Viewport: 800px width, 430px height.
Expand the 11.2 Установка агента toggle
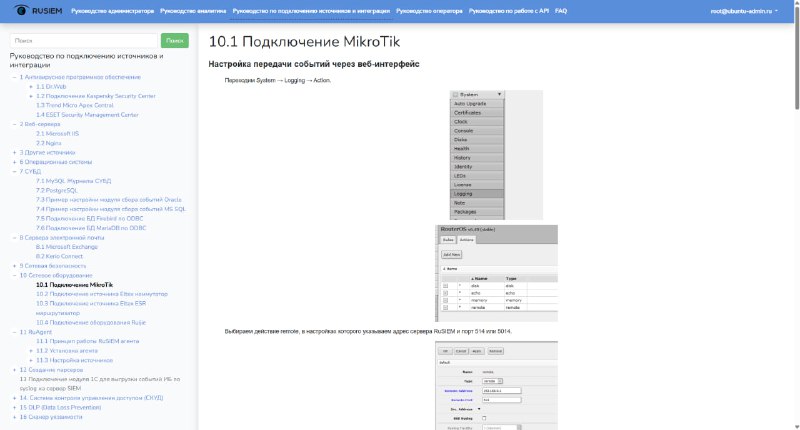[31, 351]
